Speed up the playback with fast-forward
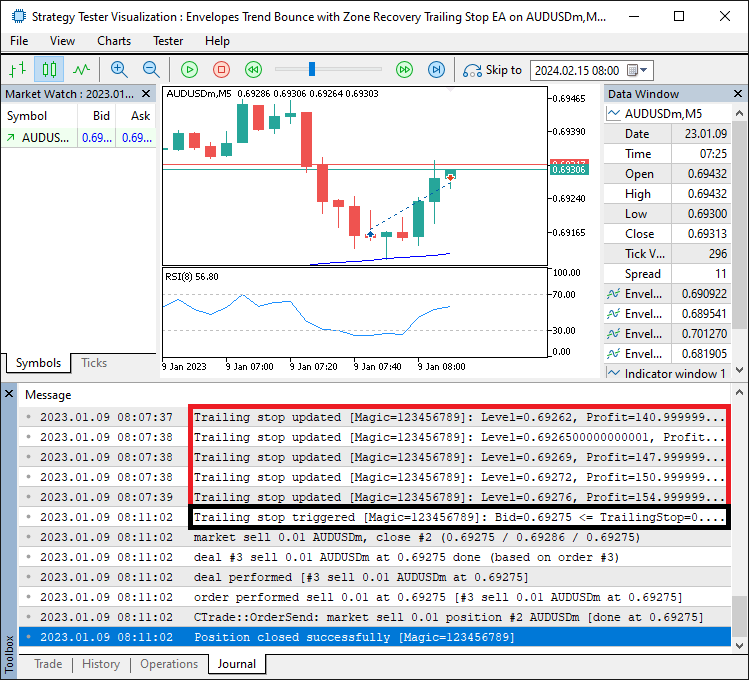Viewport: 749px width, 680px height. (x=404, y=70)
